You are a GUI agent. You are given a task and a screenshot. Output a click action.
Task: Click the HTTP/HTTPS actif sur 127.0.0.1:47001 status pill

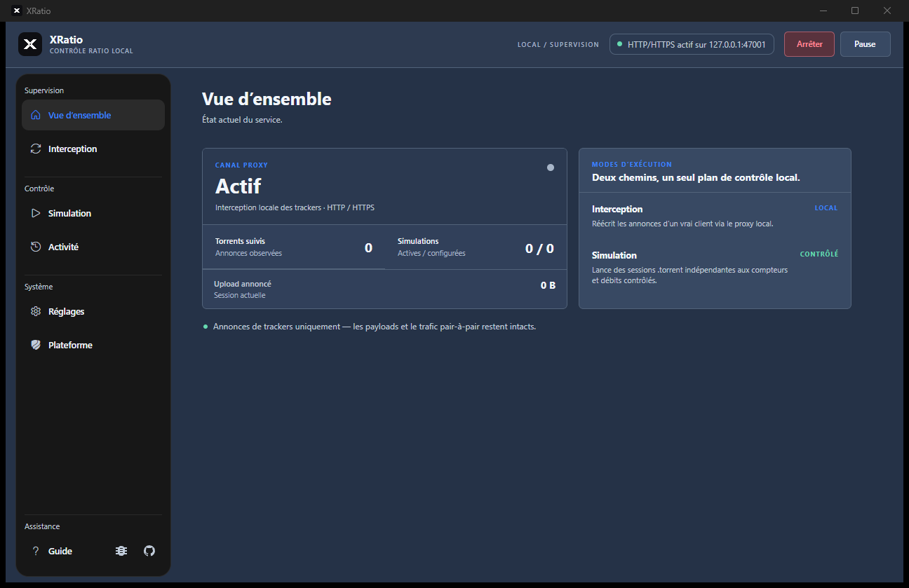(692, 44)
